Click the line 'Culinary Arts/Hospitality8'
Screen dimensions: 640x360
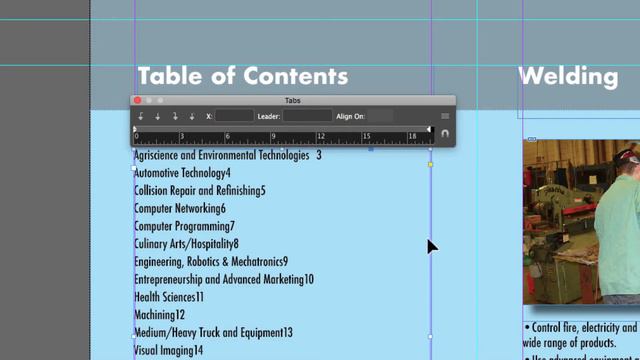[x=186, y=244]
